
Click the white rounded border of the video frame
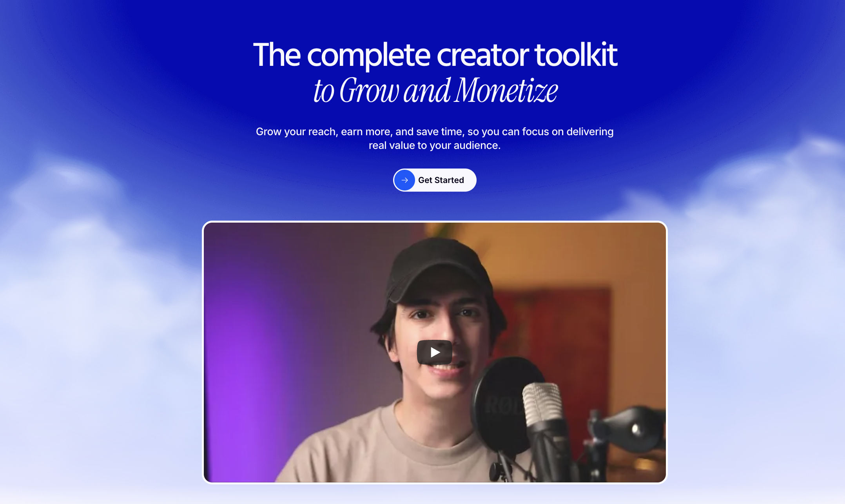(435, 222)
